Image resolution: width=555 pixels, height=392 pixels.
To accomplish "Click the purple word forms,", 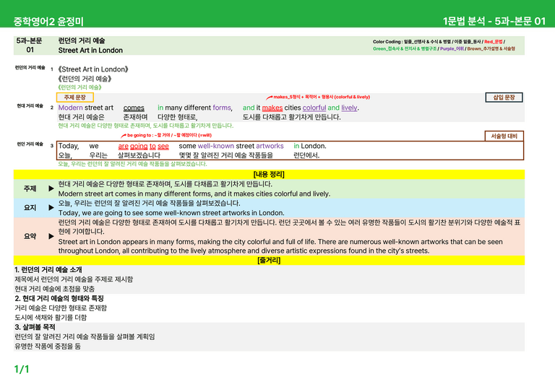I will [x=223, y=108].
